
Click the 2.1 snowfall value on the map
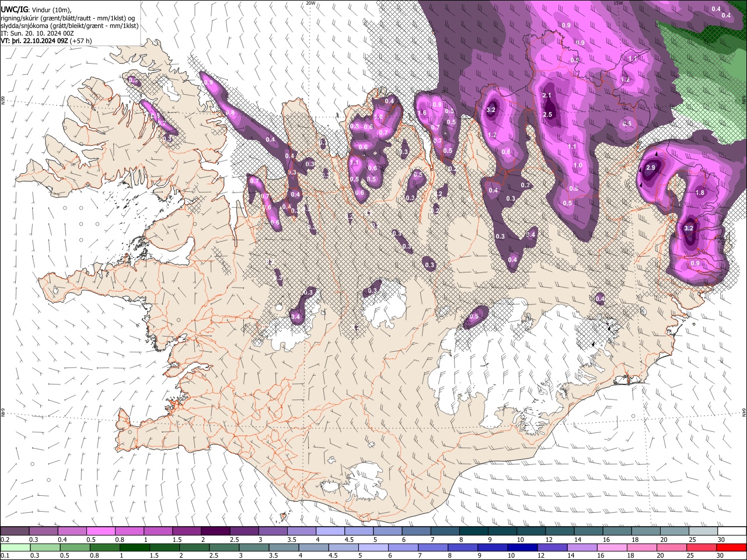(x=547, y=95)
